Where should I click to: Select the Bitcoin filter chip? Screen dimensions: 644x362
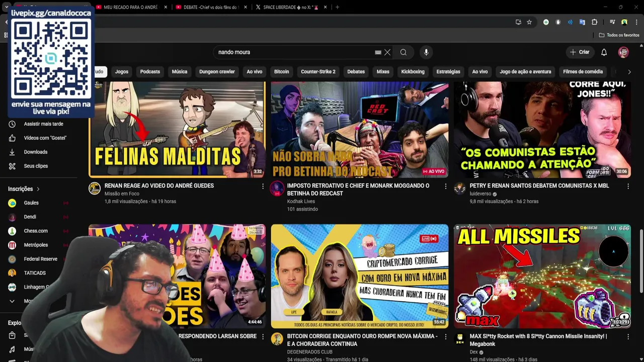[282, 72]
